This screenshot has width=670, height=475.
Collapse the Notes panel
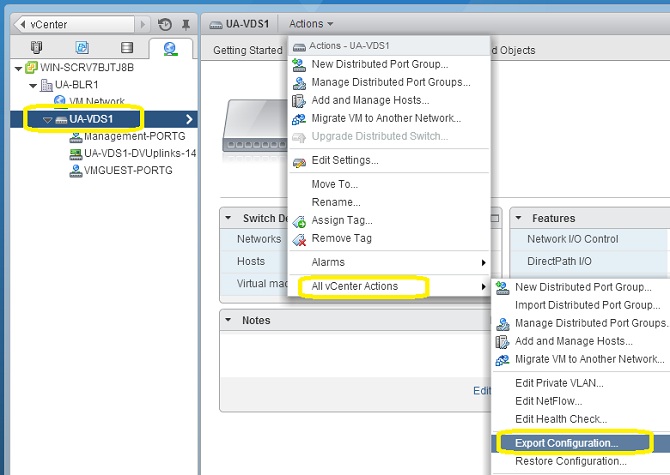tap(228, 320)
